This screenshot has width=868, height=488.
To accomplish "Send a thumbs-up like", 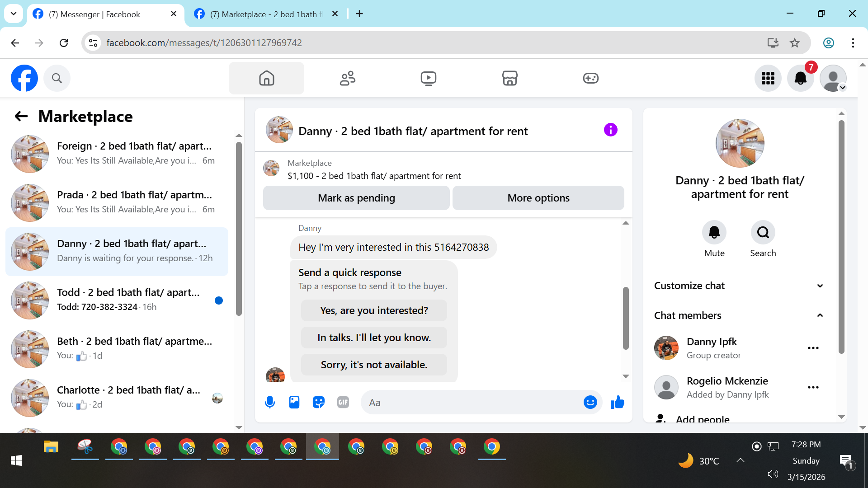I will (618, 402).
